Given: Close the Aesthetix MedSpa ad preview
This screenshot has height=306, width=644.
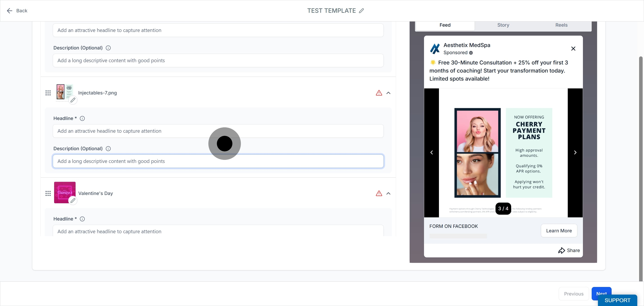Looking at the screenshot, I should 573,49.
